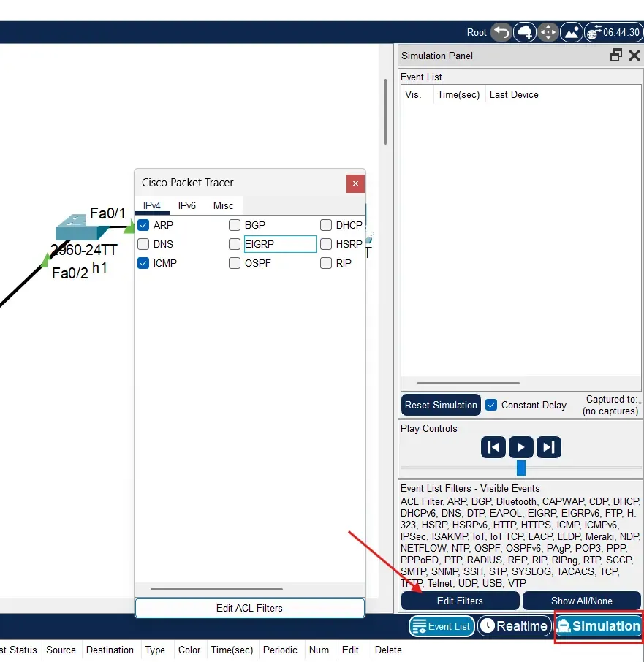Click the event list horizontal scrollbar
The image size is (644, 662).
point(468,384)
